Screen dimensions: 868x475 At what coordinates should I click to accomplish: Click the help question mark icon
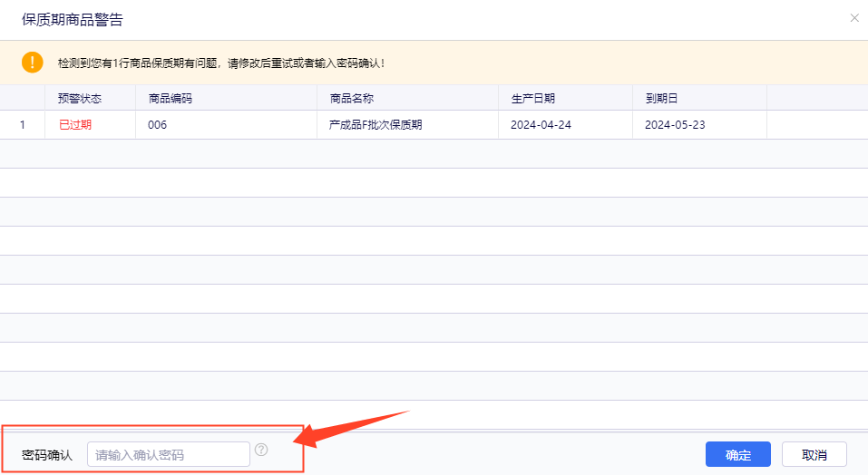(261, 450)
